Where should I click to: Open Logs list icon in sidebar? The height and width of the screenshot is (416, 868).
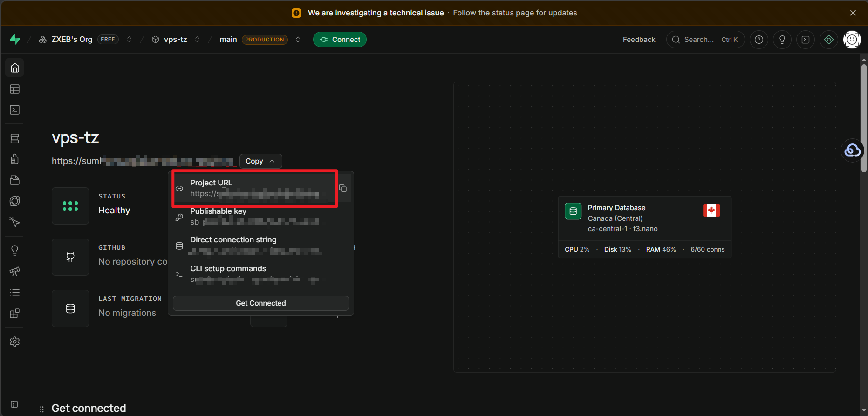pos(15,293)
